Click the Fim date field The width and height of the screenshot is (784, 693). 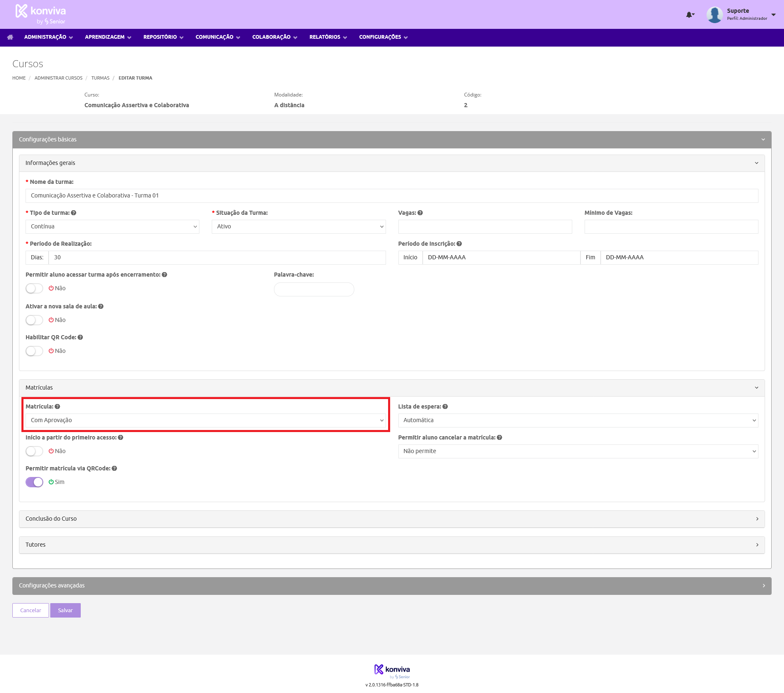pyautogui.click(x=679, y=258)
